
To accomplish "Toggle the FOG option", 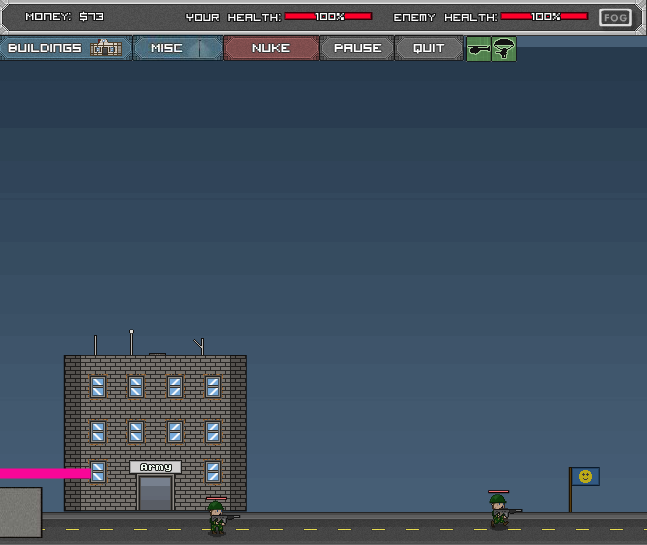I will tap(615, 17).
